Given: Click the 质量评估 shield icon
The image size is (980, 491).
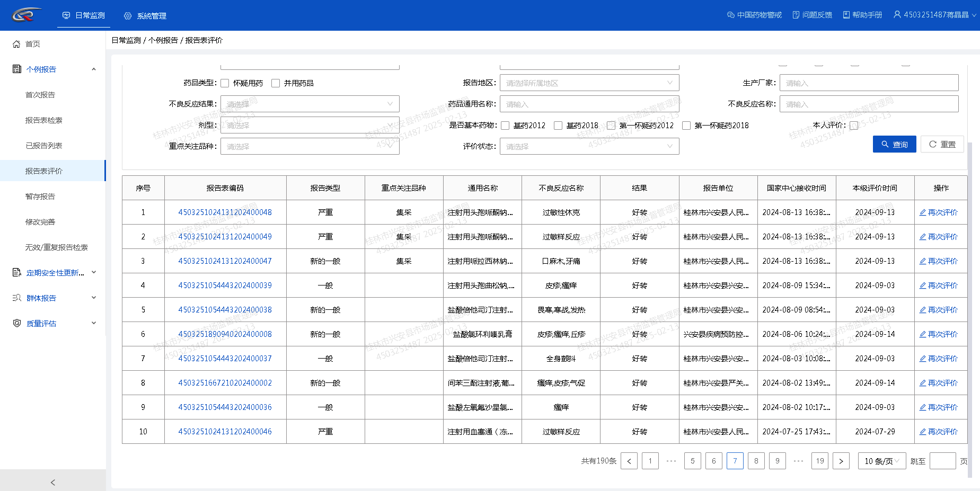Looking at the screenshot, I should 16,323.
